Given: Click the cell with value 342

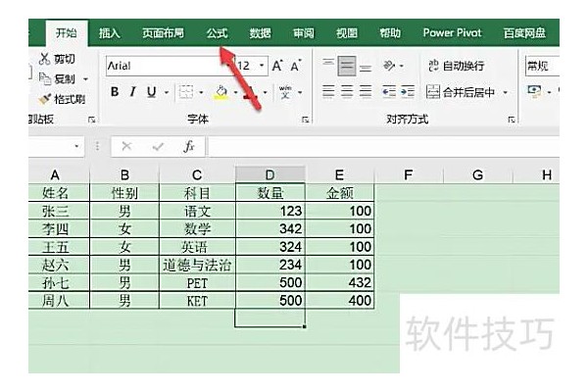Looking at the screenshot, I should pos(270,228).
